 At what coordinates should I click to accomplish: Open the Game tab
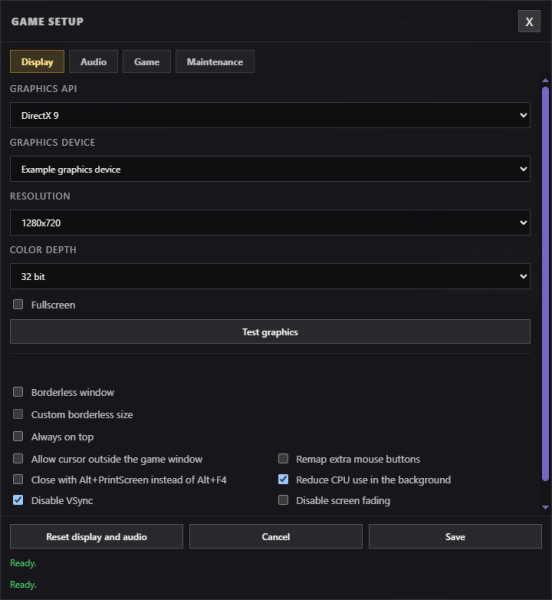pos(147,62)
